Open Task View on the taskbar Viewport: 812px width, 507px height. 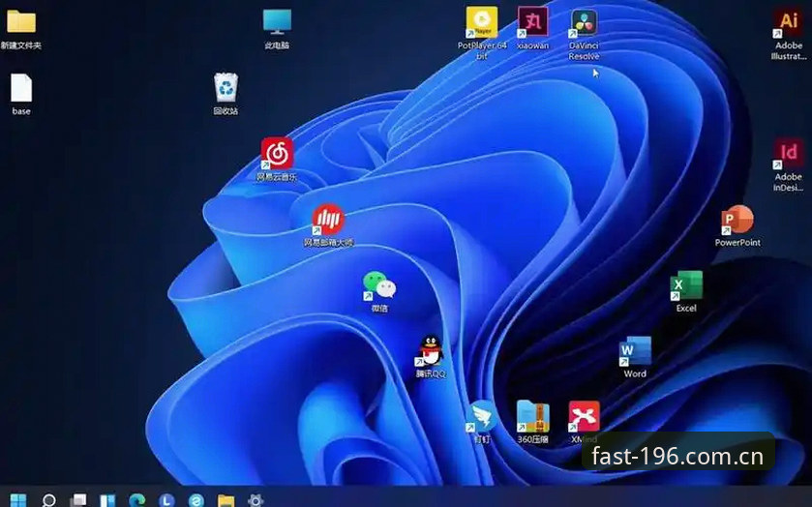[x=78, y=500]
